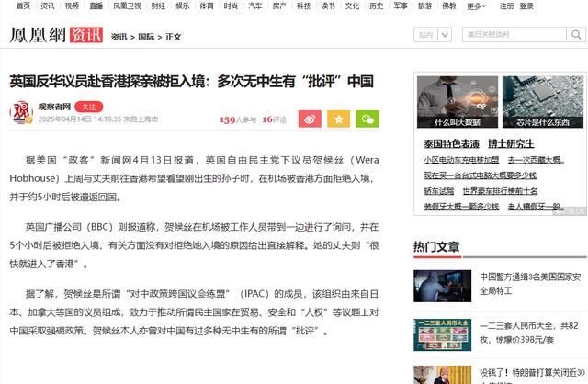Open 佛教 in top navigation
Image resolution: width=588 pixels, height=384 pixels.
click(449, 6)
